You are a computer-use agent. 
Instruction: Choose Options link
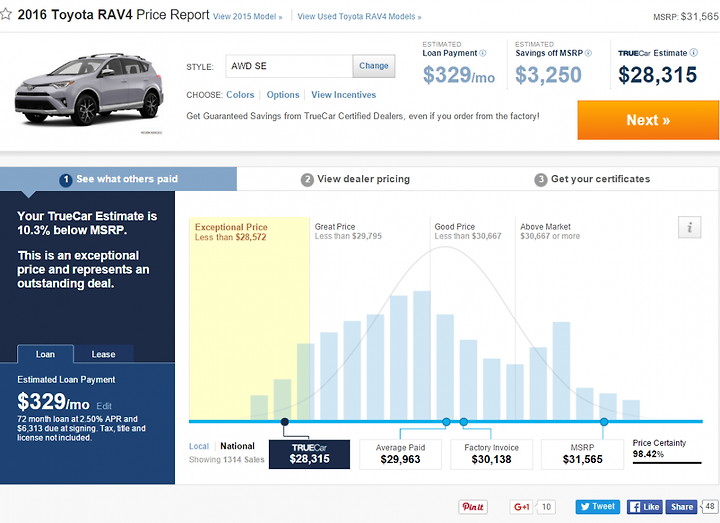click(x=283, y=95)
